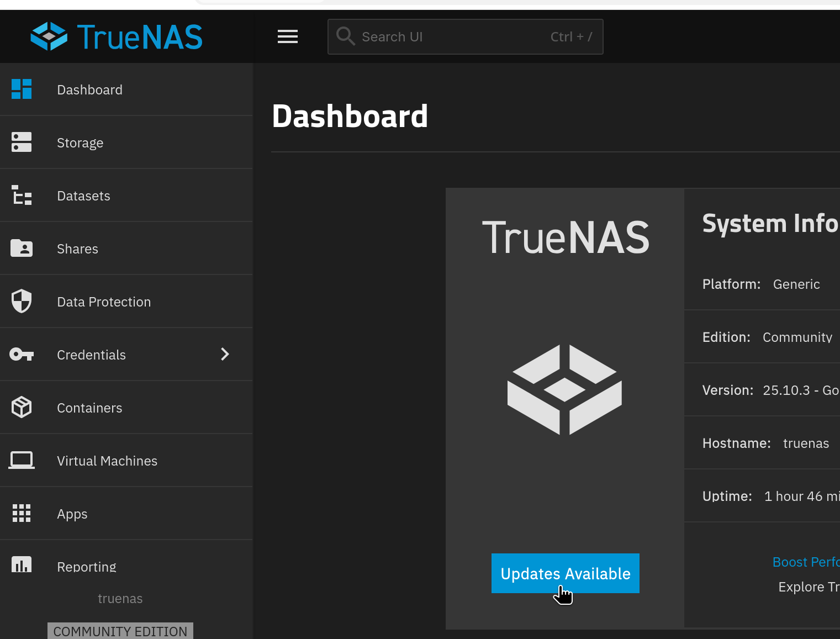This screenshot has height=639, width=840.
Task: Open the Dashboard menu item
Action: coord(126,89)
